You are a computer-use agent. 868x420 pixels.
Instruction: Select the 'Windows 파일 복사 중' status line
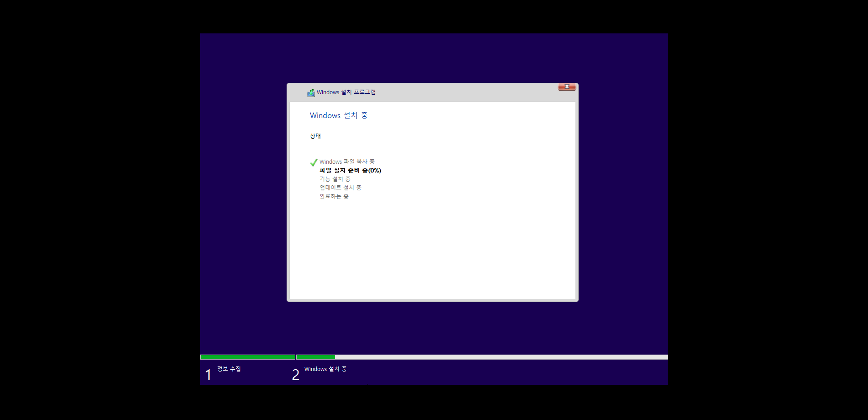[347, 162]
